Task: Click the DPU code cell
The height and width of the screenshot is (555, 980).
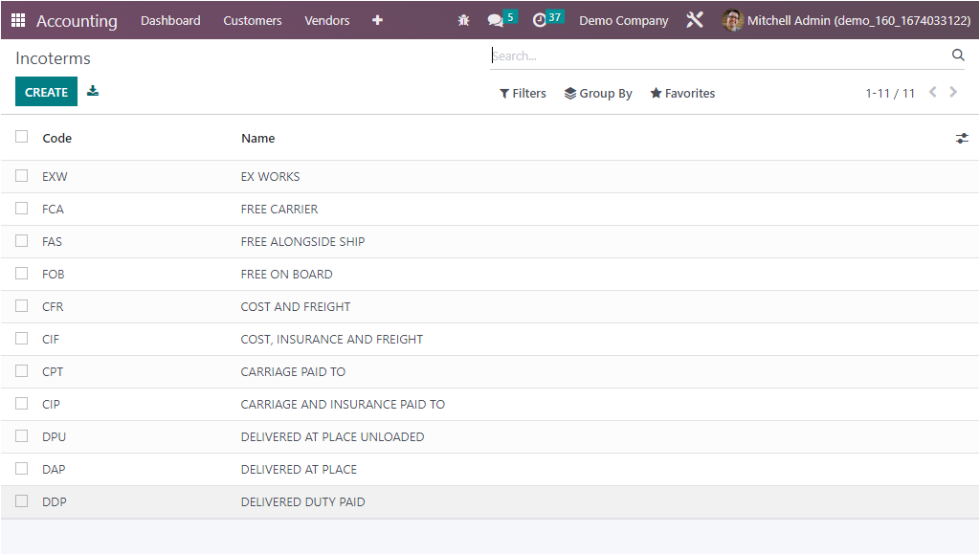Action: click(54, 437)
